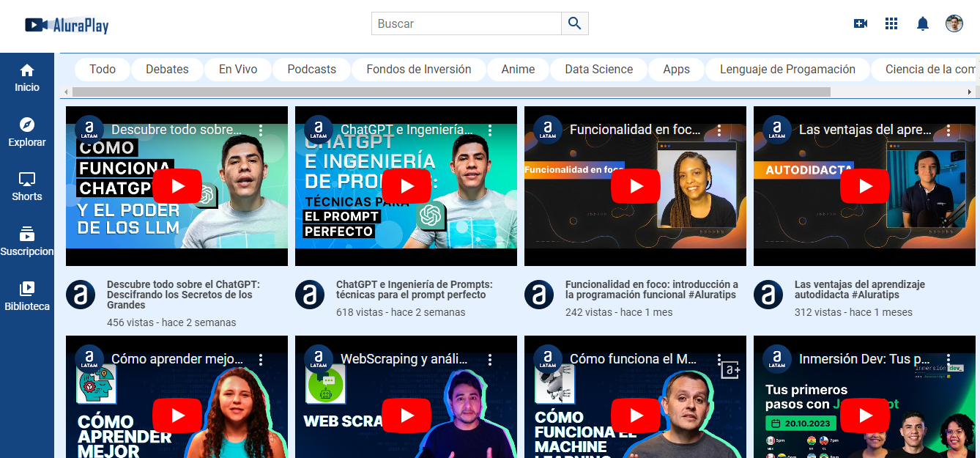Viewport: 980px width, 458px height.
Task: Click channel avatar beside 'Descubre todo sobre el ChatGPT' title
Action: point(81,295)
